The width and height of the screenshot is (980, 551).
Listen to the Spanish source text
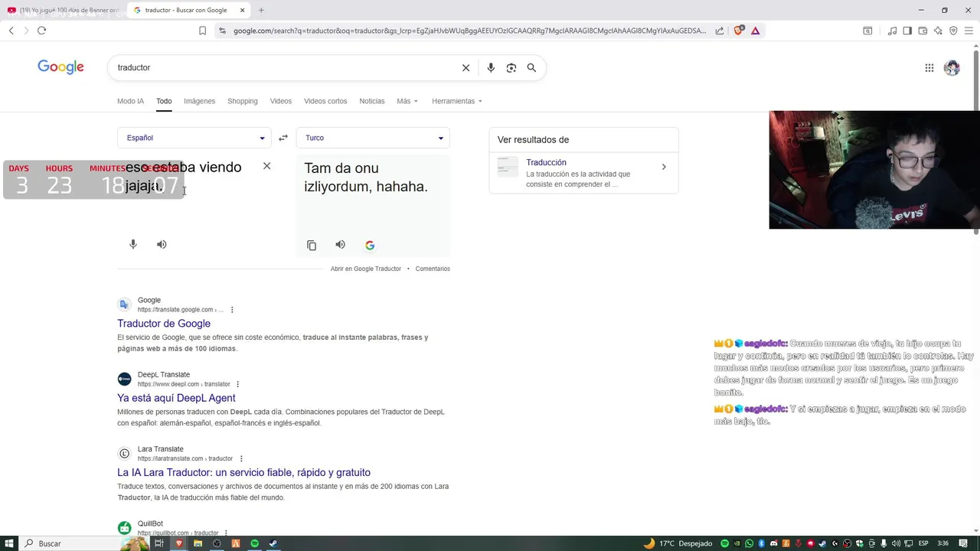click(x=162, y=244)
